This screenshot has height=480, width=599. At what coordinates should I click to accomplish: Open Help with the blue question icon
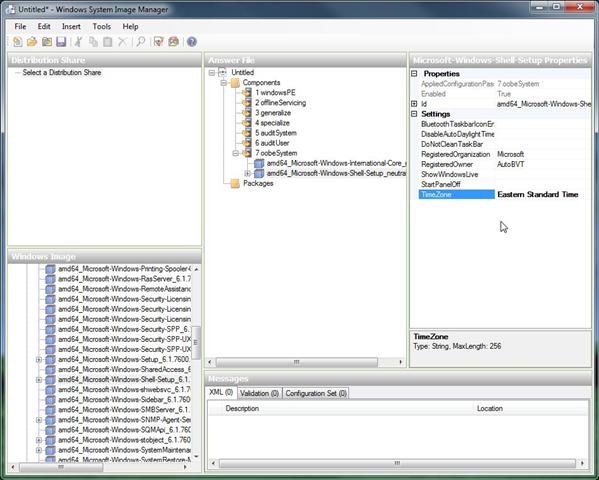click(x=192, y=42)
